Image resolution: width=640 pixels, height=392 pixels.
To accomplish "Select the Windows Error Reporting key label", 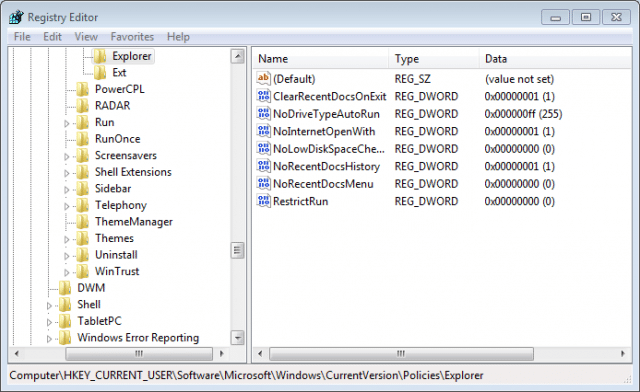I will (x=138, y=338).
